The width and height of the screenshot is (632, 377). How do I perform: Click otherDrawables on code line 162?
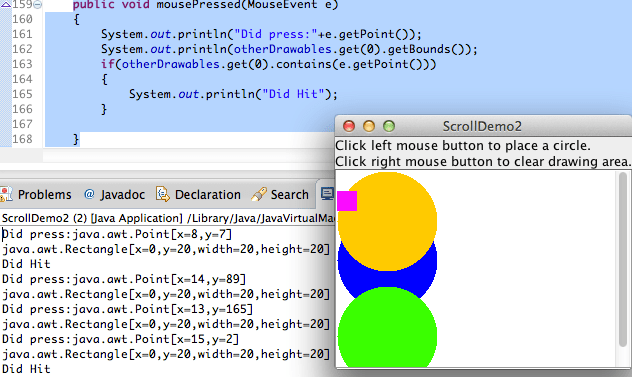pyautogui.click(x=283, y=49)
